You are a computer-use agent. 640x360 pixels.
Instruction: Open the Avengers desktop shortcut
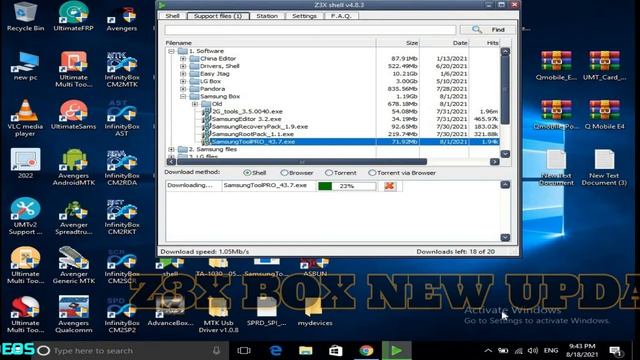pos(122,18)
